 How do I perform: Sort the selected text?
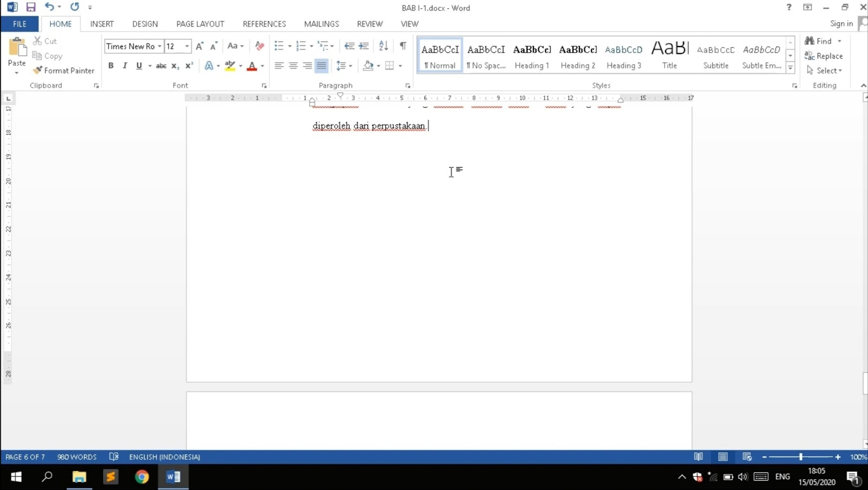pyautogui.click(x=384, y=46)
